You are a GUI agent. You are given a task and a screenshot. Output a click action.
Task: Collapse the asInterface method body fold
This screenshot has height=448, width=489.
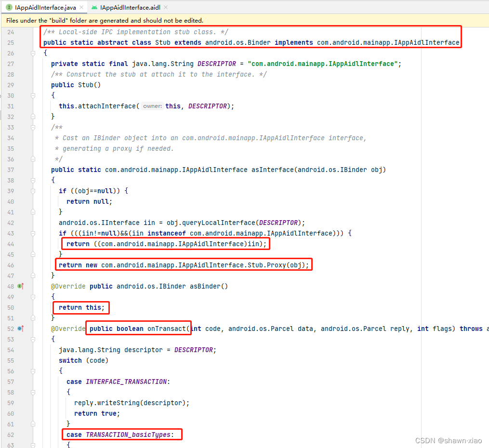click(33, 180)
